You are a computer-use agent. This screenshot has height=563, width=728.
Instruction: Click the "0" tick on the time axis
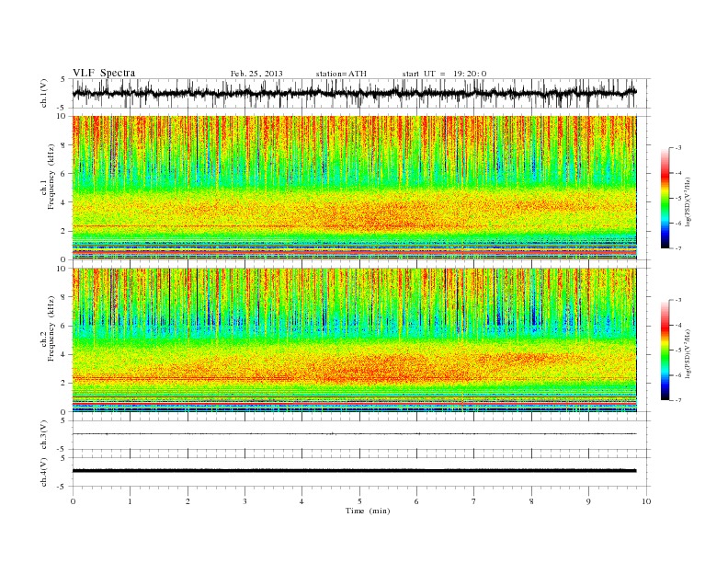[73, 501]
